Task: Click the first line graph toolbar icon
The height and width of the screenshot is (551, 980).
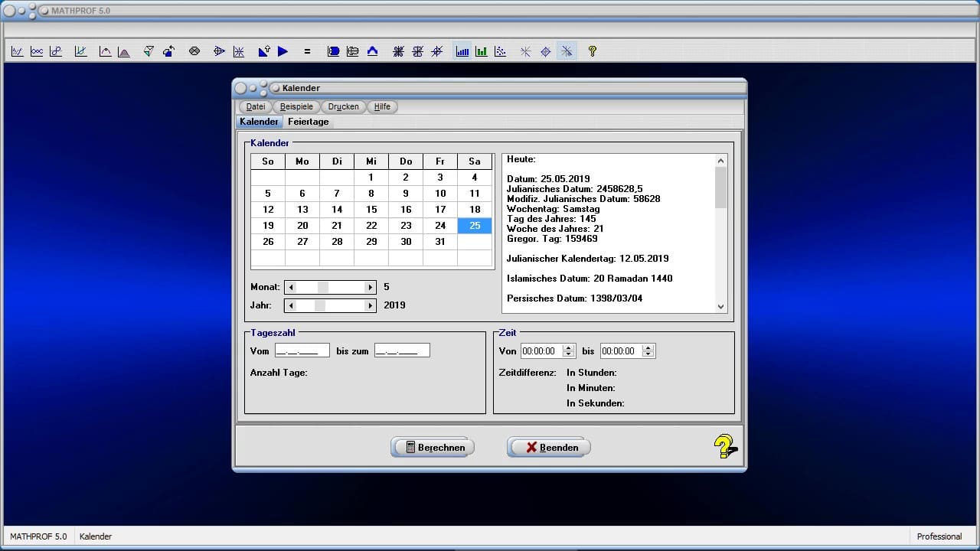Action: point(17,51)
